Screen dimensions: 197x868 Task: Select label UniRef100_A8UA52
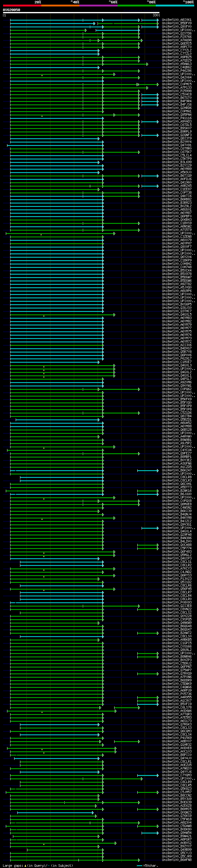coord(176,423)
